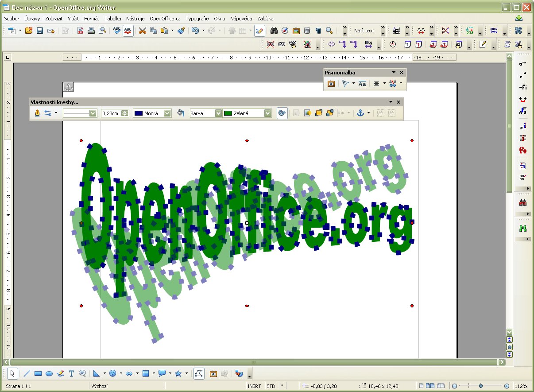Open the Soubor menu
This screenshot has height=392, width=534.
(12, 19)
